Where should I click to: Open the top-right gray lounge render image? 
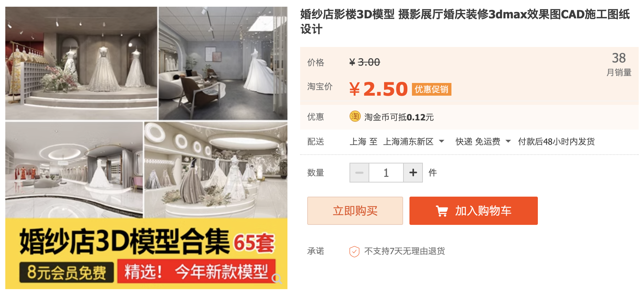coord(223,64)
